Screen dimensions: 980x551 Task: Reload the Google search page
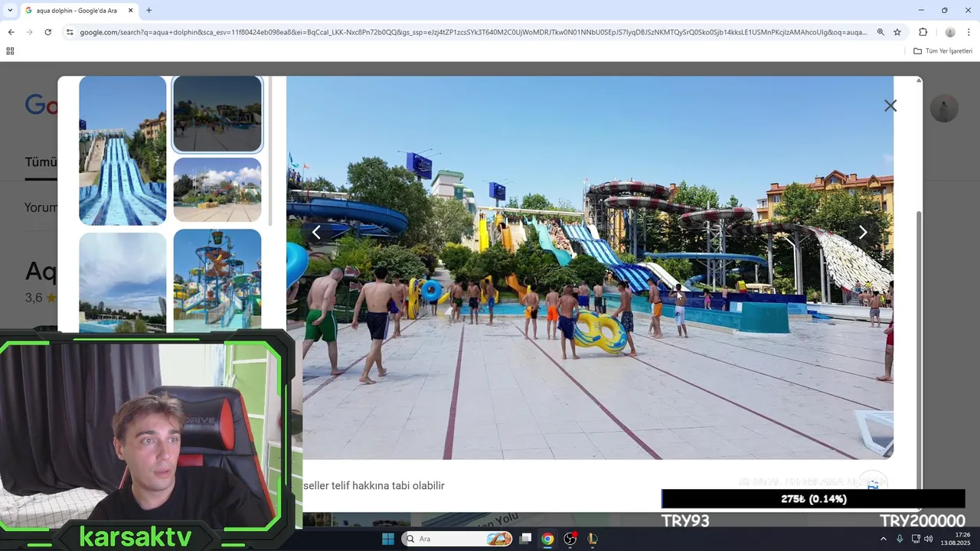[47, 32]
